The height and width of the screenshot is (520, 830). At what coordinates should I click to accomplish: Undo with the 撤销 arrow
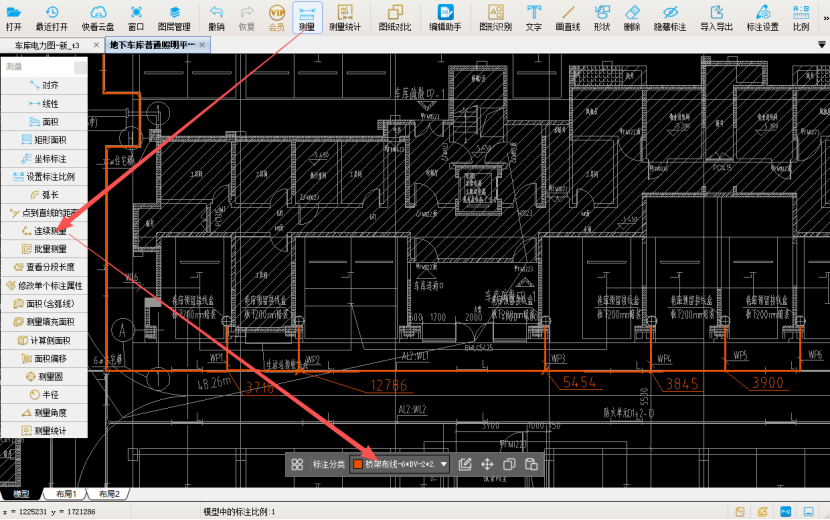[x=216, y=18]
